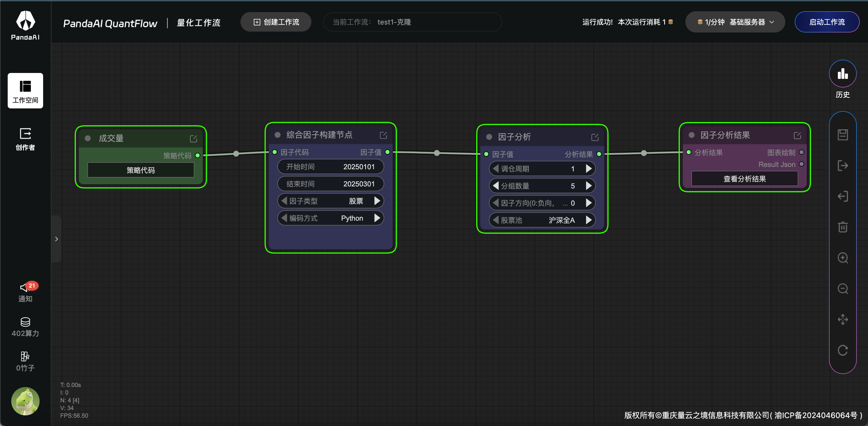The height and width of the screenshot is (426, 868).
Task: Click the move/pan arrows icon
Action: pos(843,319)
